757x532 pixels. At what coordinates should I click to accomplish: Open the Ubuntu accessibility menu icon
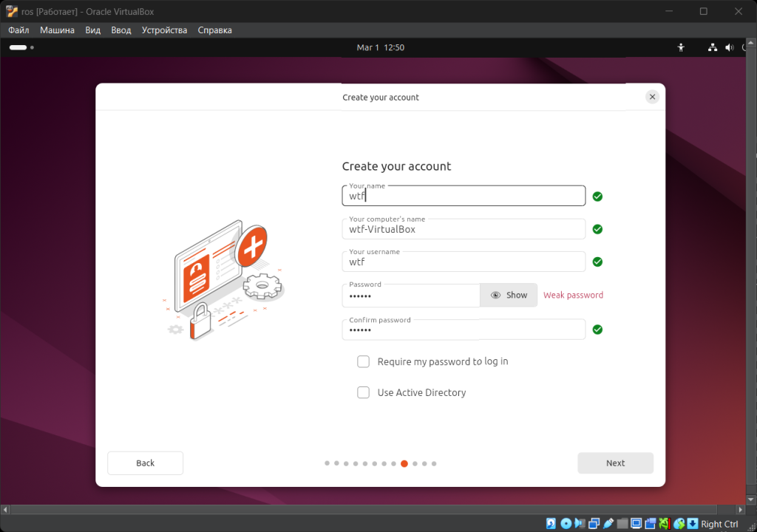click(681, 47)
